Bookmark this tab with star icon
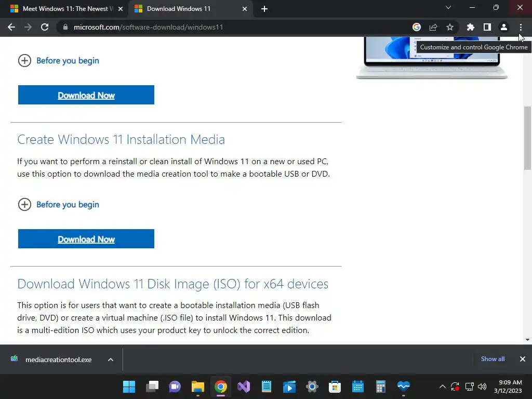The width and height of the screenshot is (532, 399). tap(450, 27)
